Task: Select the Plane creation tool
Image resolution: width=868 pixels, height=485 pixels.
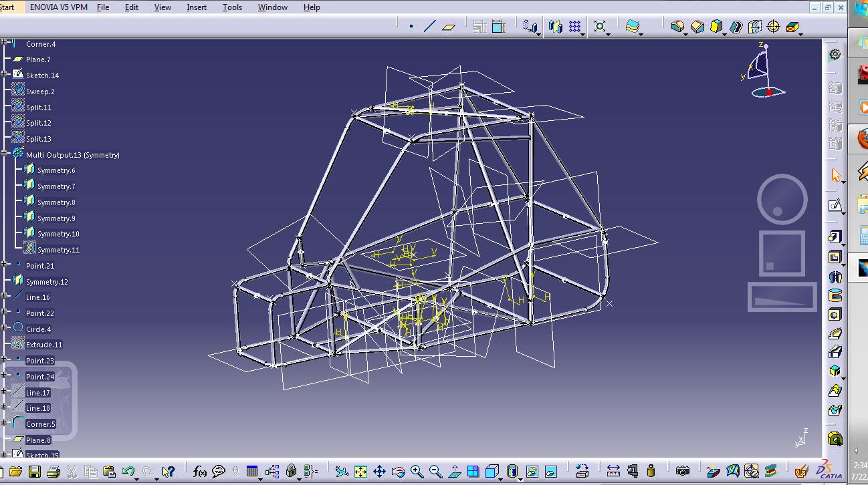Action: pyautogui.click(x=449, y=27)
